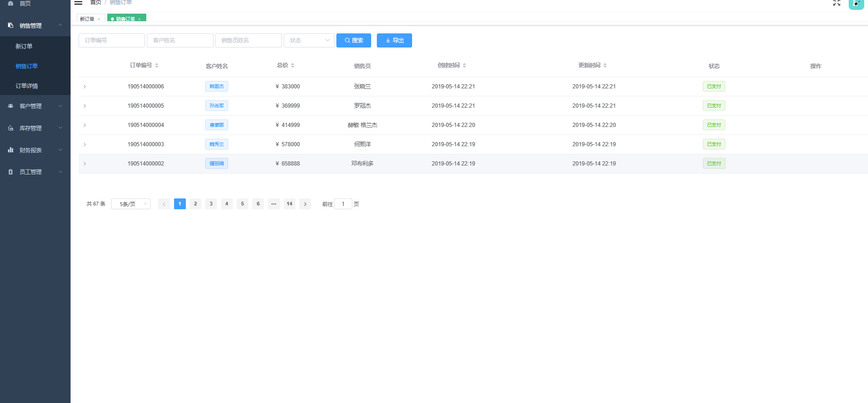
Task: Sort by 更新时间 using its sort arrows
Action: pos(605,65)
